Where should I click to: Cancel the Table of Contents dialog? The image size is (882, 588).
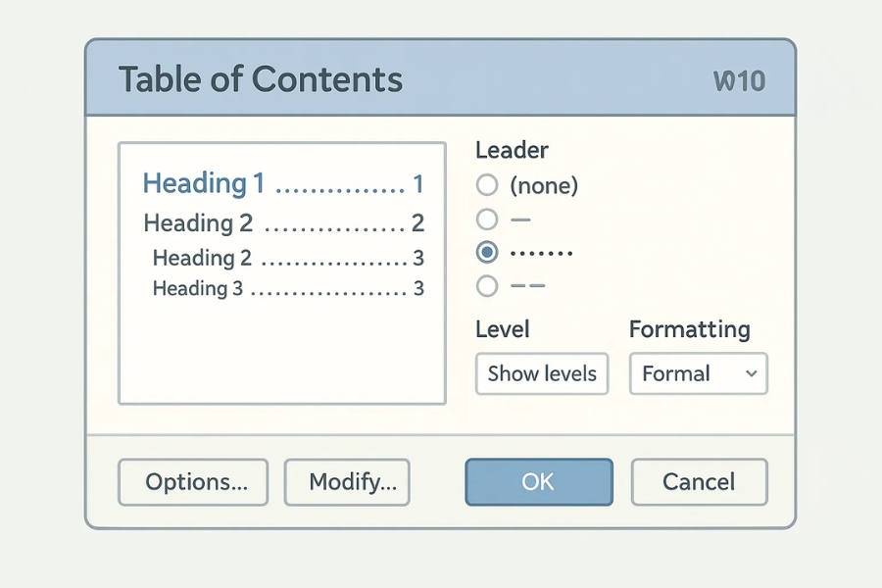699,482
